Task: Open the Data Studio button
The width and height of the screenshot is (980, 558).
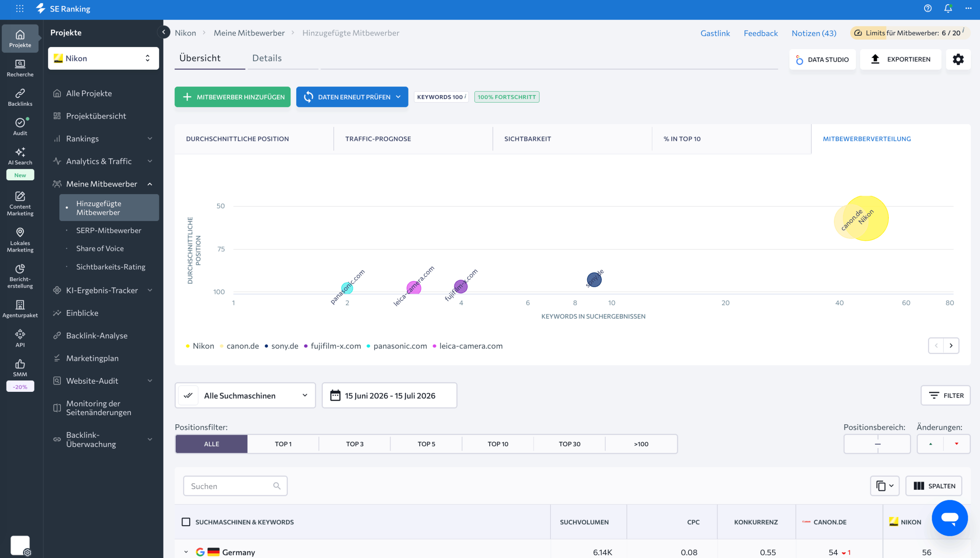Action: click(x=822, y=59)
